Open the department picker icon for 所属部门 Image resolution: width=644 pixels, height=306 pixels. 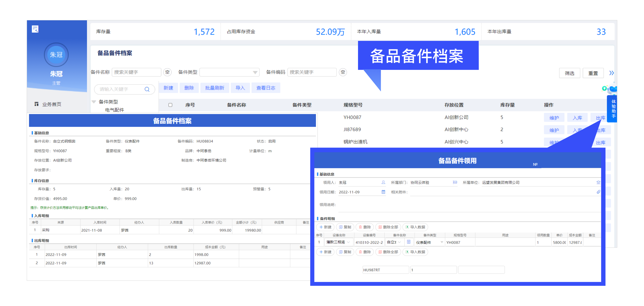click(455, 182)
